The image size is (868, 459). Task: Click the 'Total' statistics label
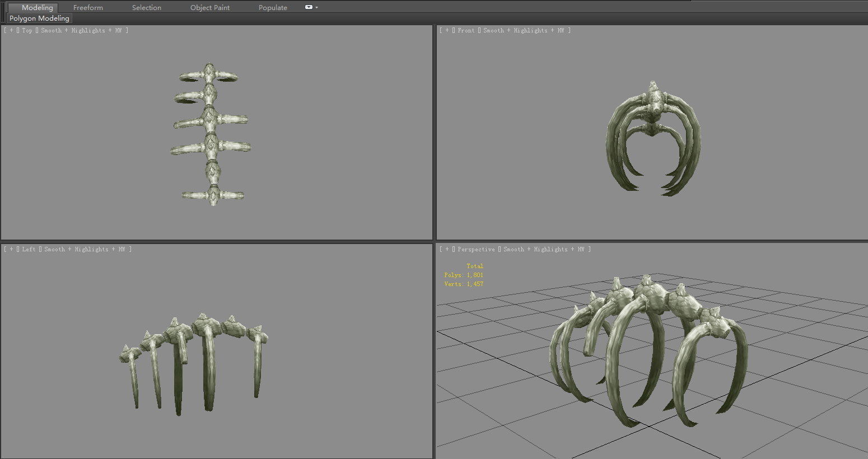click(475, 266)
